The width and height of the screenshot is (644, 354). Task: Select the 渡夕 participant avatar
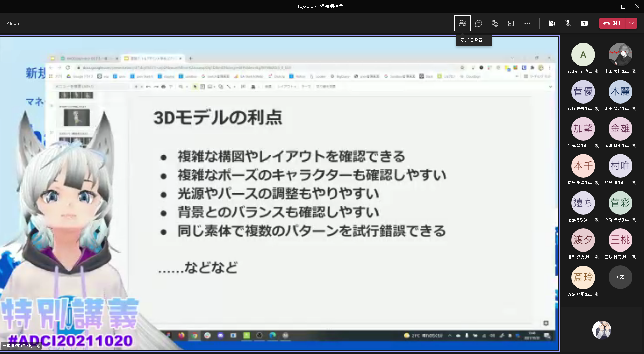(583, 240)
